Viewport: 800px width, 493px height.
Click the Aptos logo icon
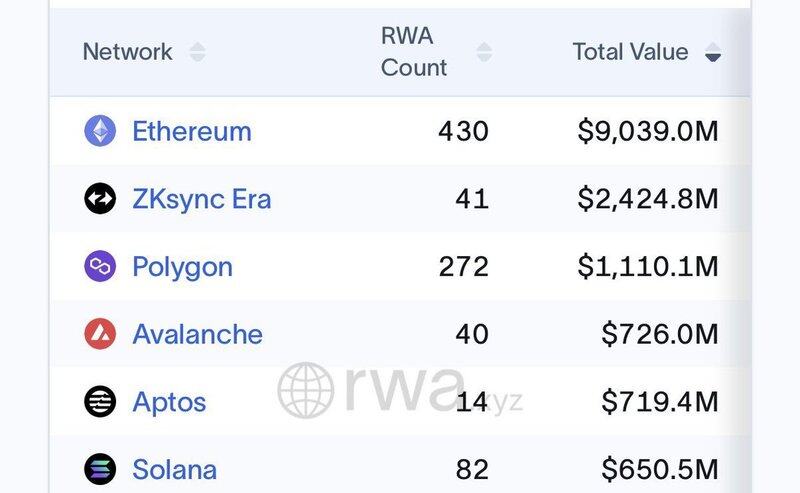pos(100,402)
